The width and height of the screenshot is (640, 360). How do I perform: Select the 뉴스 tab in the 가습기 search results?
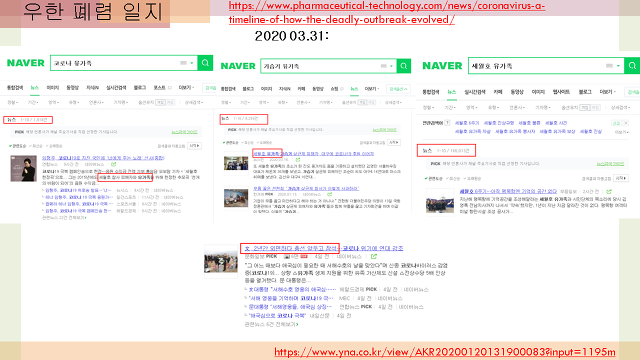(354, 89)
